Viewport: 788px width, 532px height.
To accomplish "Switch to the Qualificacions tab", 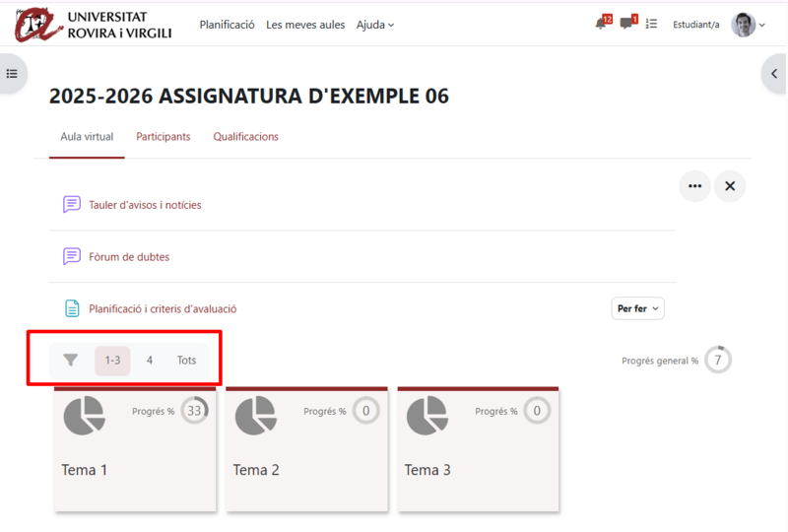I will 246,137.
